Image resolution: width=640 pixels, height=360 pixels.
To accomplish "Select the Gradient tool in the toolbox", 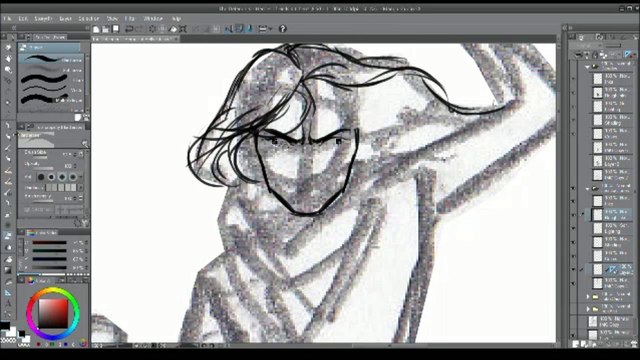I will tap(8, 270).
